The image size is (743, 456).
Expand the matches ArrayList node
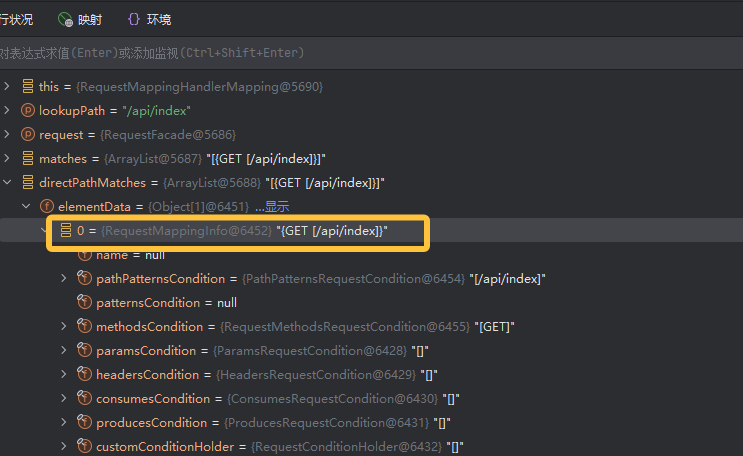[7, 158]
